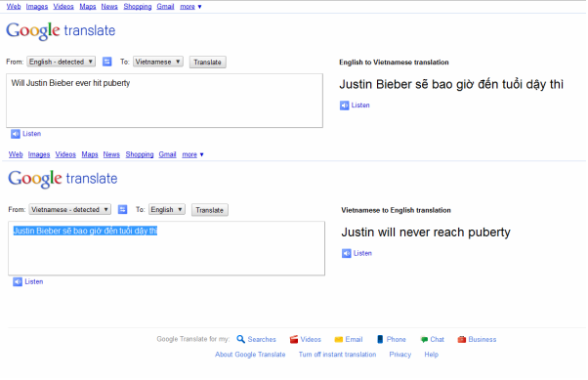Image resolution: width=588 pixels, height=380 pixels.
Task: Click News in top navigation bar
Action: tap(109, 7)
